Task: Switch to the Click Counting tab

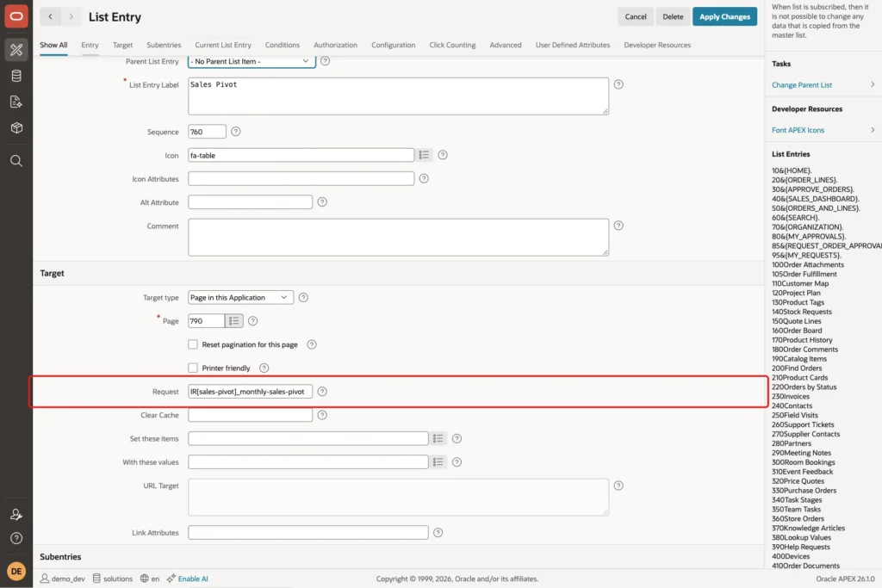Action: (x=452, y=45)
